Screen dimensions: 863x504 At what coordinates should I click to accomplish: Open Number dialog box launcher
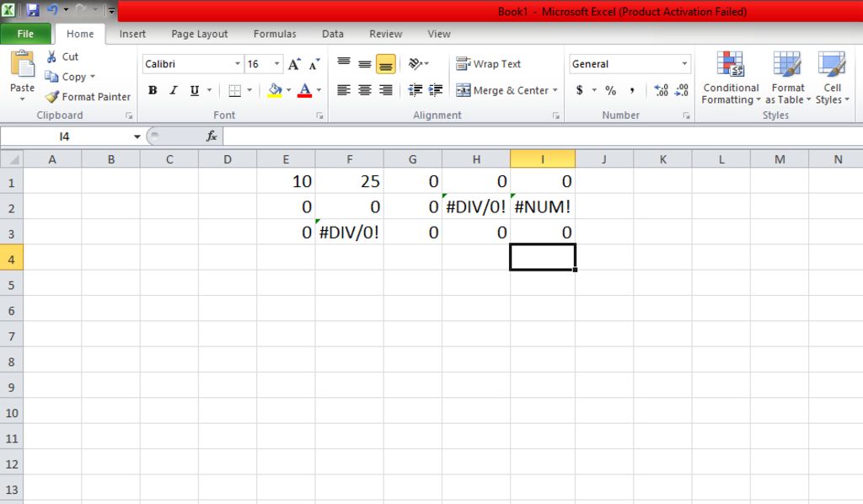coord(686,115)
